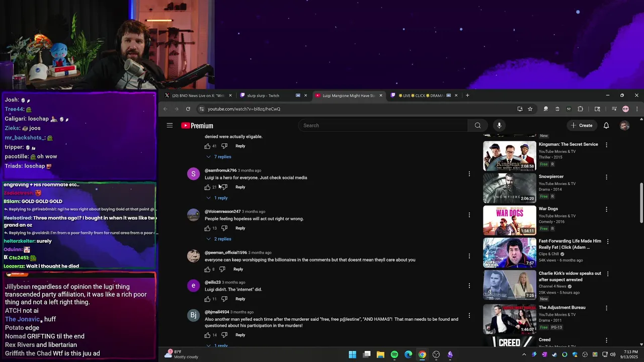Open the YouTube account avatar menu
Screen dimensions: 644x362
click(x=624, y=125)
